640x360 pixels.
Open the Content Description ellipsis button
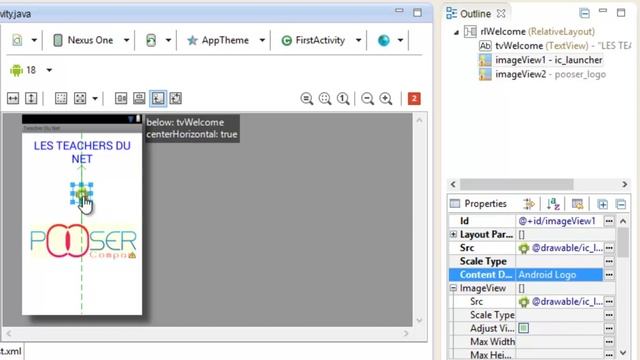[609, 275]
